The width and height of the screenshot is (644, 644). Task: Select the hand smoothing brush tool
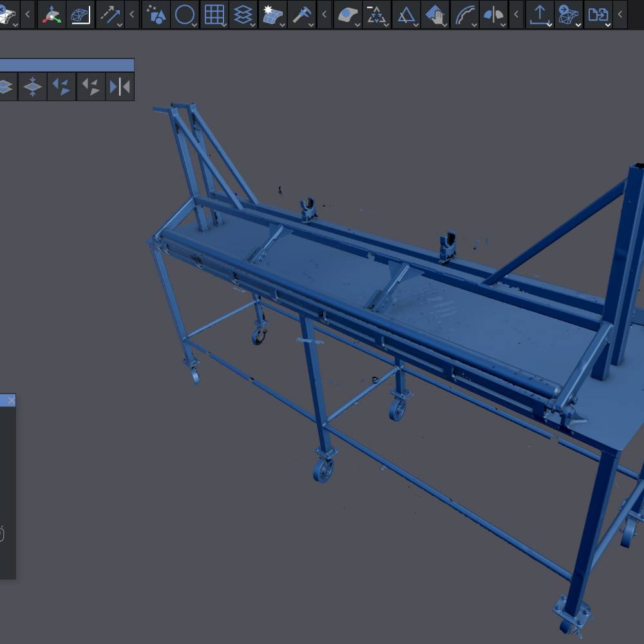coord(435,15)
